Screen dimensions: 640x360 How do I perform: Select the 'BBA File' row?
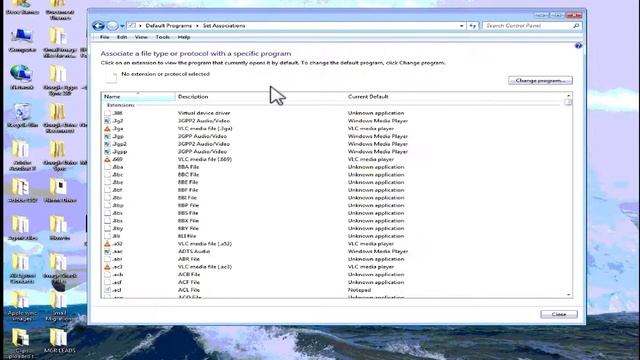tap(333, 167)
